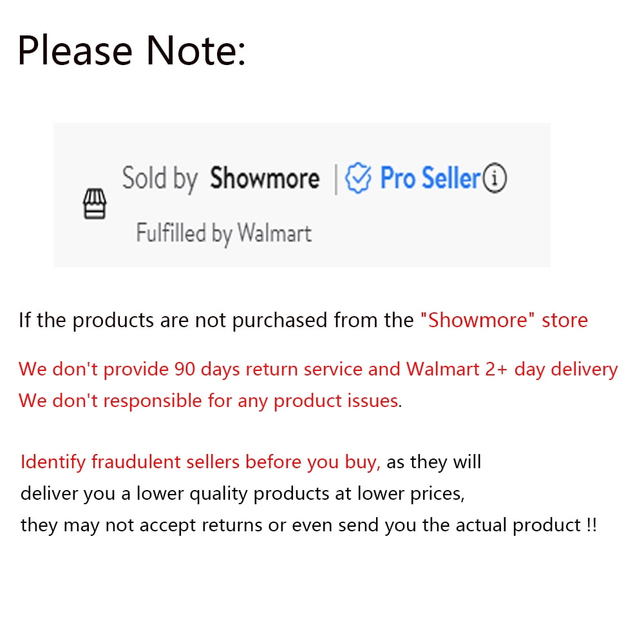Click the Please Note: heading
The image size is (644, 644).
pyautogui.click(x=131, y=52)
